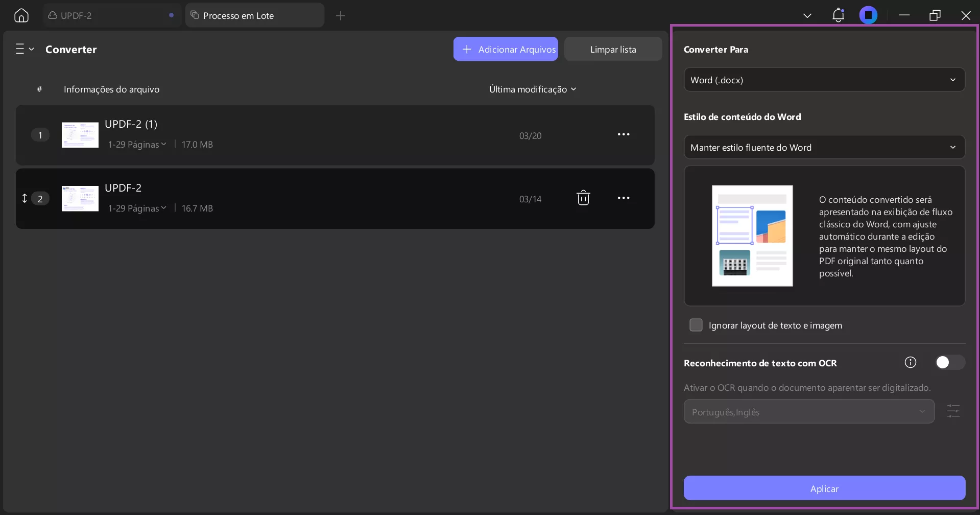Click the file name UPDF-2 (1)
This screenshot has height=515, width=980.
pos(131,124)
